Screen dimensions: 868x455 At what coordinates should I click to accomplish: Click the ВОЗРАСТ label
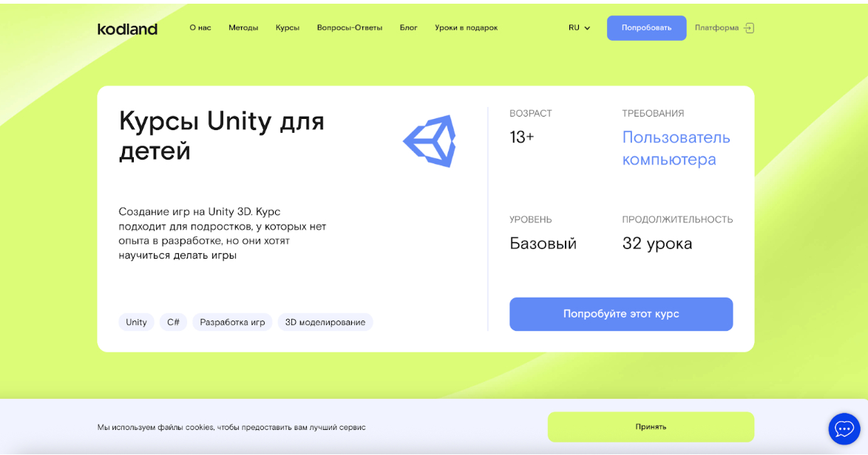(x=531, y=113)
